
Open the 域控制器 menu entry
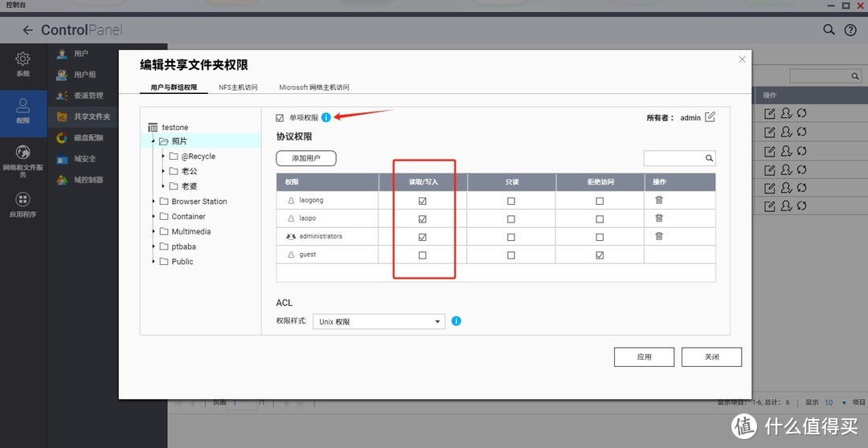[88, 180]
